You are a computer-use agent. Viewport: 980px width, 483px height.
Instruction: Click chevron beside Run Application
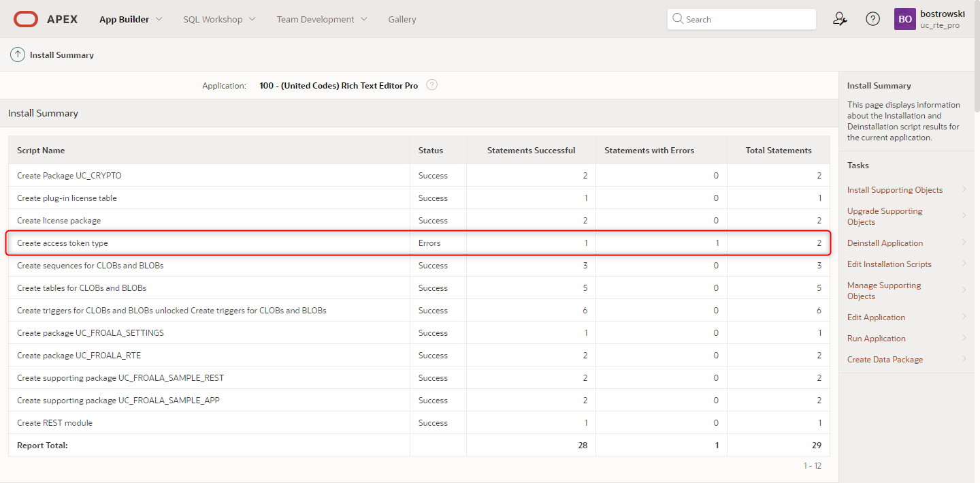click(x=964, y=338)
